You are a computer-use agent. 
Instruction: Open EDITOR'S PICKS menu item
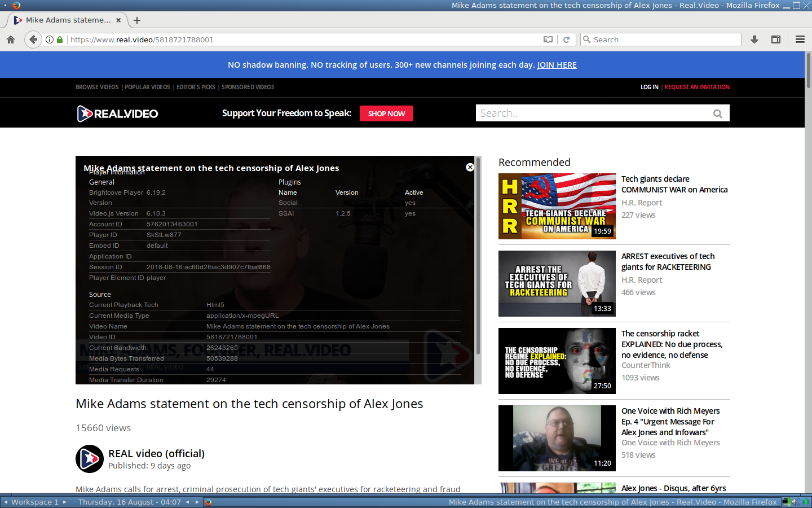click(x=196, y=87)
